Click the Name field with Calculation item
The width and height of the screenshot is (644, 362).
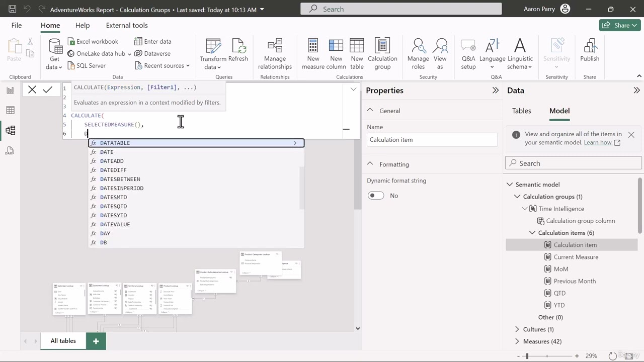pos(432,140)
